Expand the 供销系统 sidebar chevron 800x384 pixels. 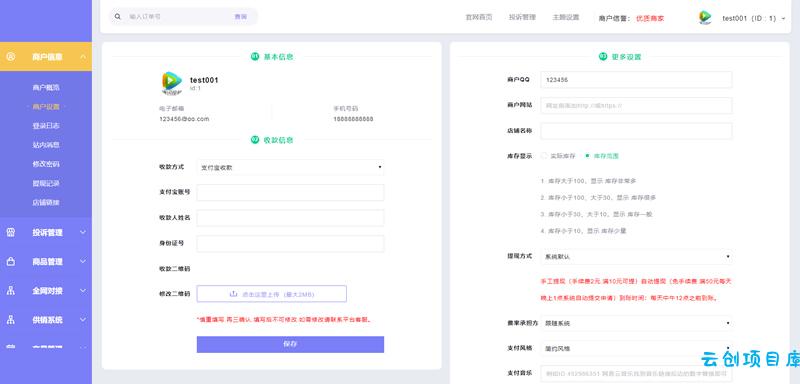(83, 320)
